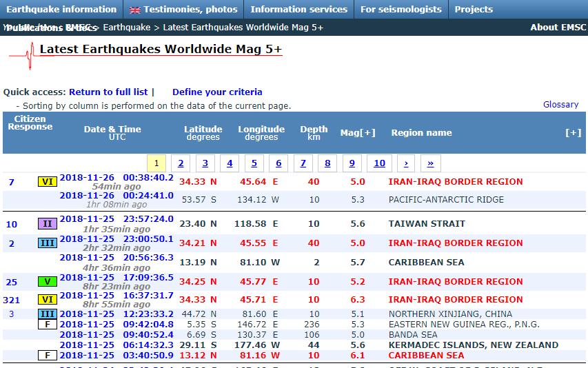Open 2018-11-25 20:56:36.3 earthquake details
The width and height of the screenshot is (588, 368).
pos(116,258)
